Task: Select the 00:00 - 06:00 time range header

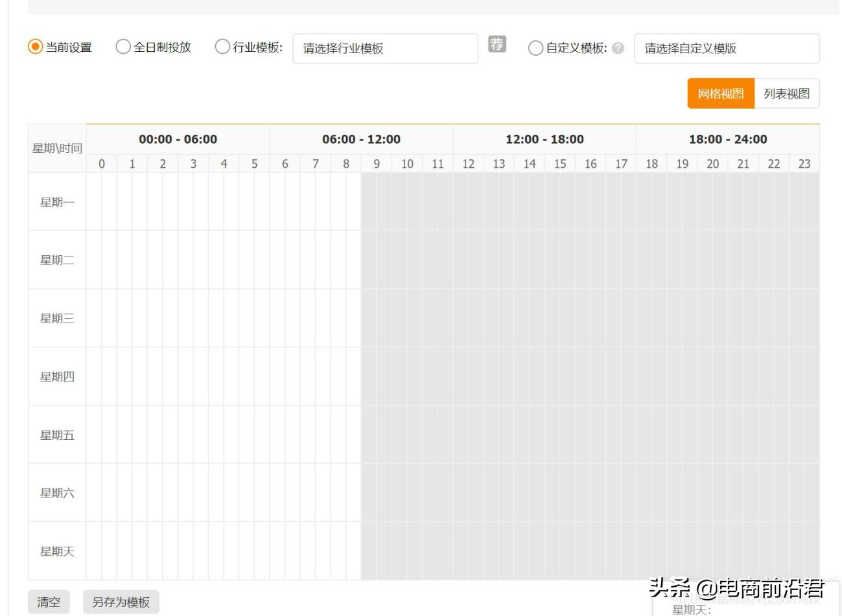Action: click(x=178, y=139)
